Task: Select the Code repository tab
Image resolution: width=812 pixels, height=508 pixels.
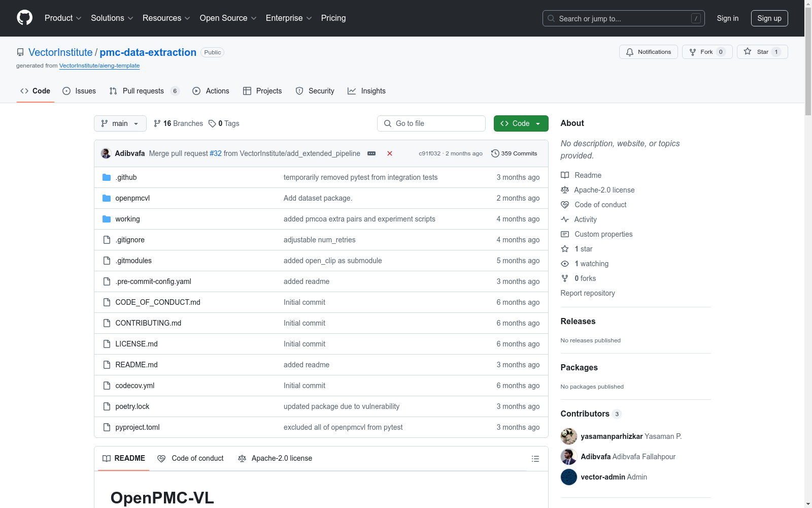Action: coord(36,91)
